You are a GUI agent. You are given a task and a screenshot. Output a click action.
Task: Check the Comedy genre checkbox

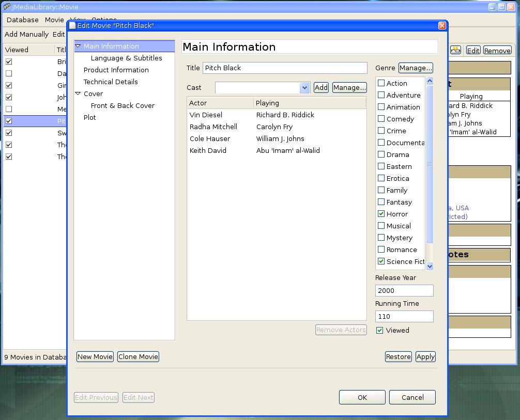tap(381, 119)
